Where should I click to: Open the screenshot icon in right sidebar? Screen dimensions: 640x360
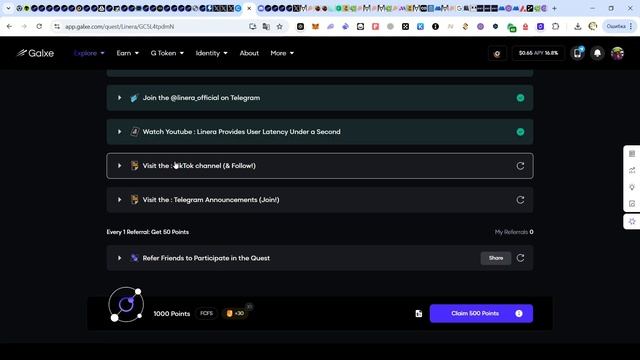(x=632, y=204)
